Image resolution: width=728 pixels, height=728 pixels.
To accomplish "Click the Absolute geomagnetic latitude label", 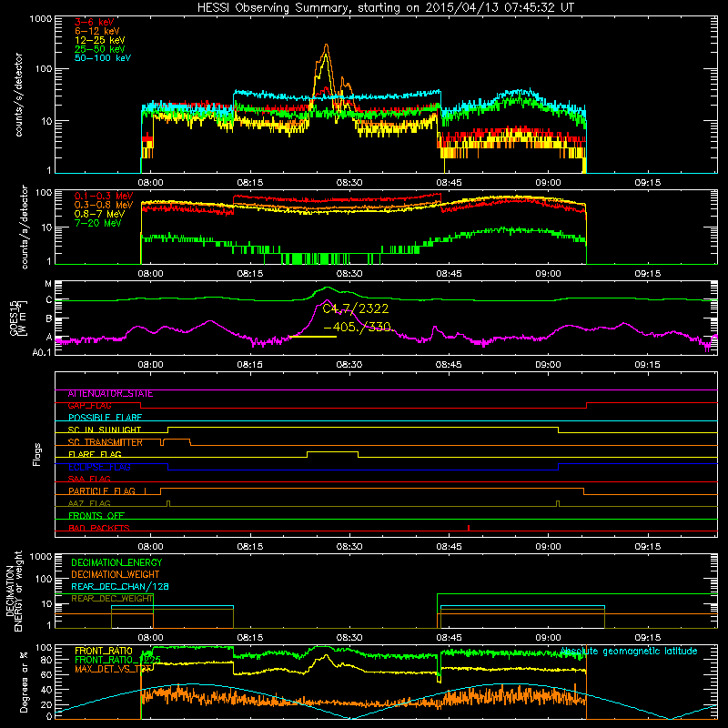I will (629, 652).
